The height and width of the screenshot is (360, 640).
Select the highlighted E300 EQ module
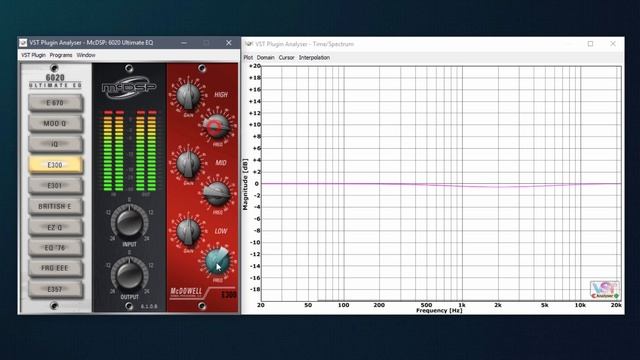[x=56, y=165]
